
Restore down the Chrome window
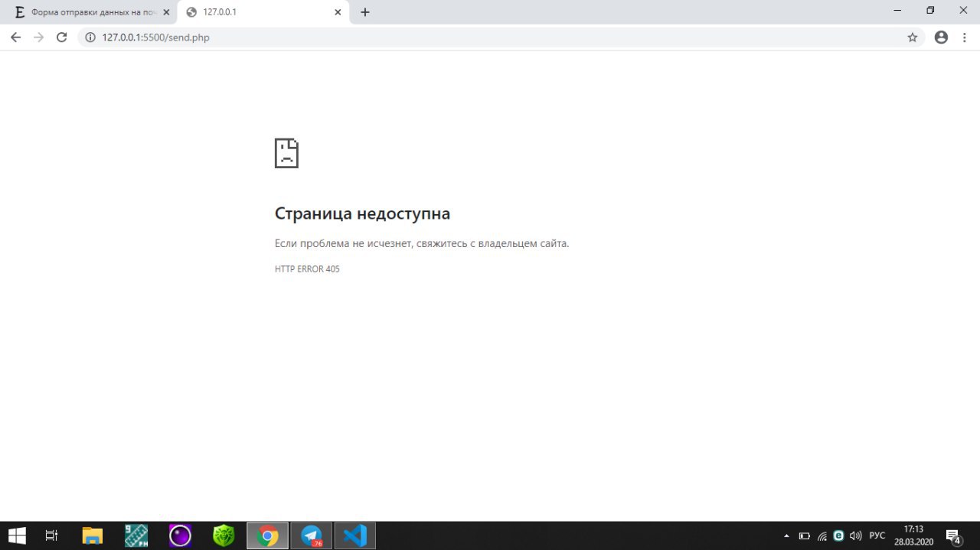coord(930,11)
